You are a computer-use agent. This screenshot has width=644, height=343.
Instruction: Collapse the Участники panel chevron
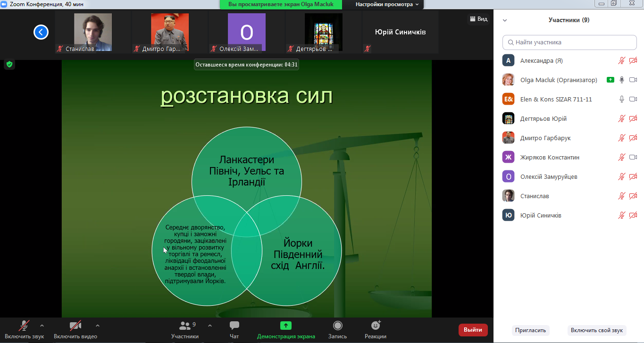point(505,20)
